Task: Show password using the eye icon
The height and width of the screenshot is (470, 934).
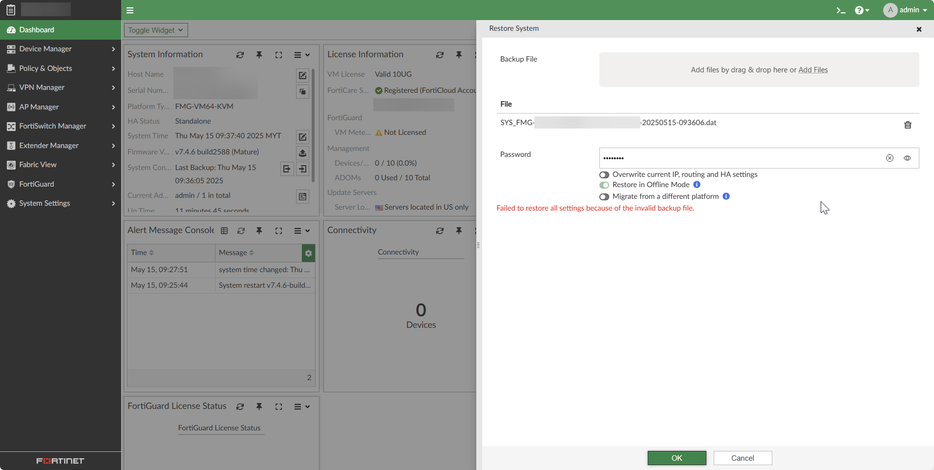Action: [907, 158]
